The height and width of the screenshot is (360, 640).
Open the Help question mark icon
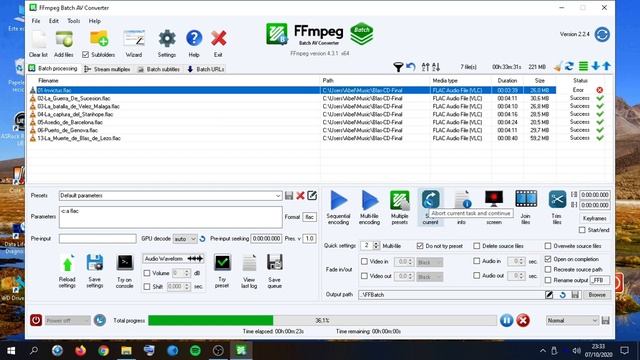tap(194, 39)
